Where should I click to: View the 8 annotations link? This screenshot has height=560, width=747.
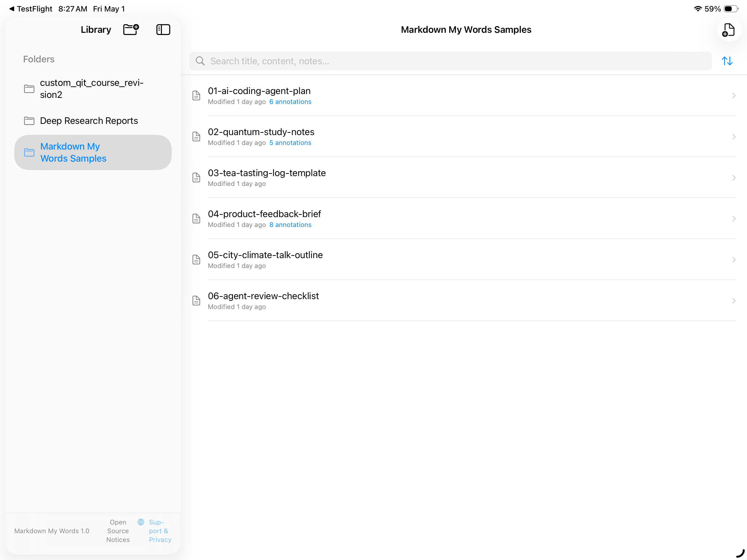click(290, 224)
